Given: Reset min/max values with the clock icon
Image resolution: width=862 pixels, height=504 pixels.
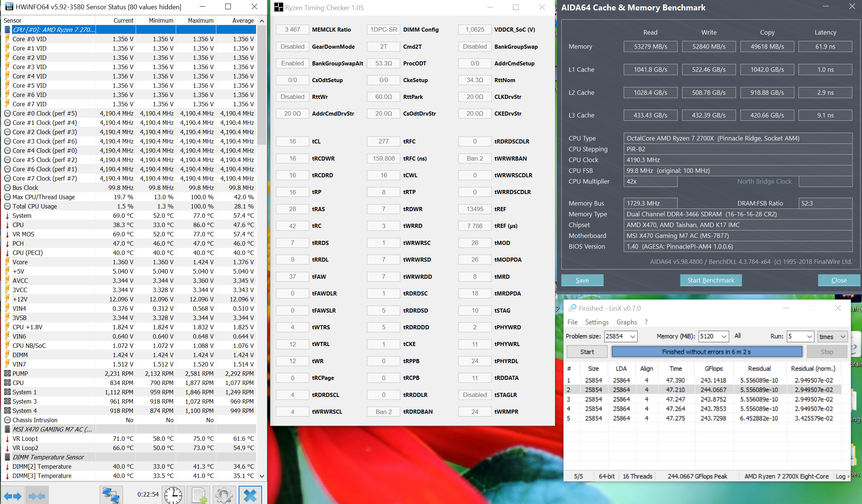Looking at the screenshot, I should [x=173, y=495].
